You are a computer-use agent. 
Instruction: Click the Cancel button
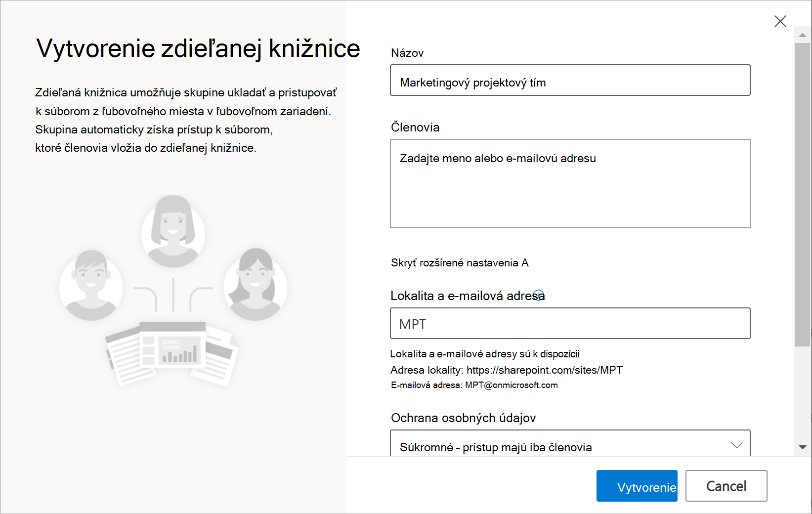coord(726,486)
